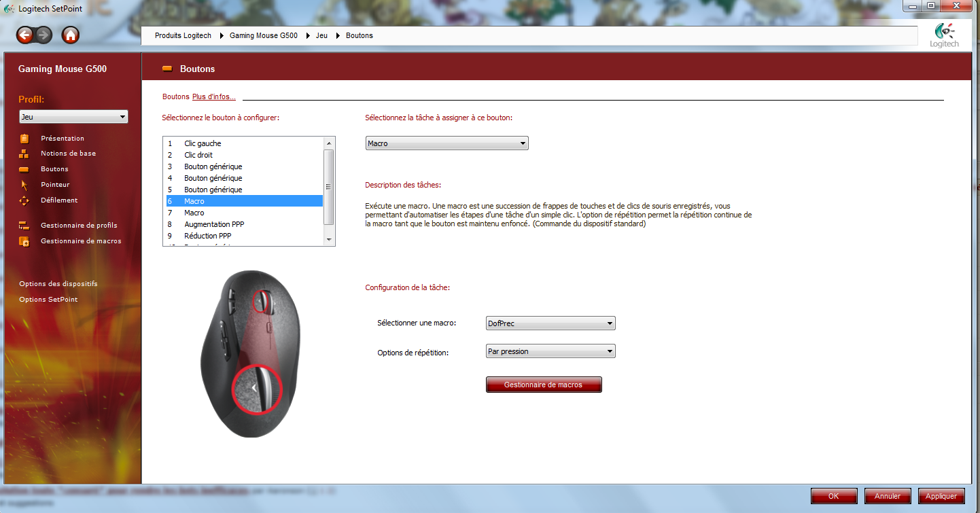Select button 9 Réduction PPP
This screenshot has height=513, width=980.
point(244,236)
